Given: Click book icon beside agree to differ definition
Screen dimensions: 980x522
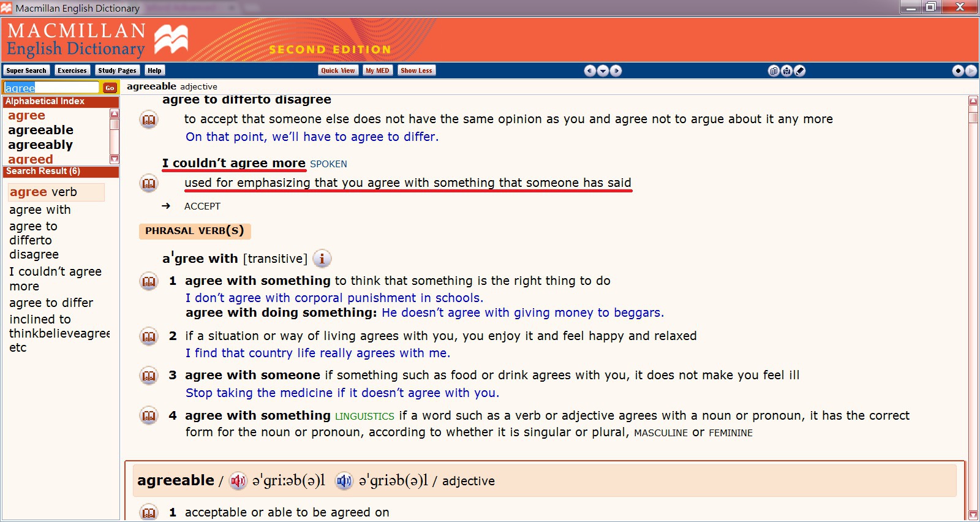Looking at the screenshot, I should click(149, 119).
